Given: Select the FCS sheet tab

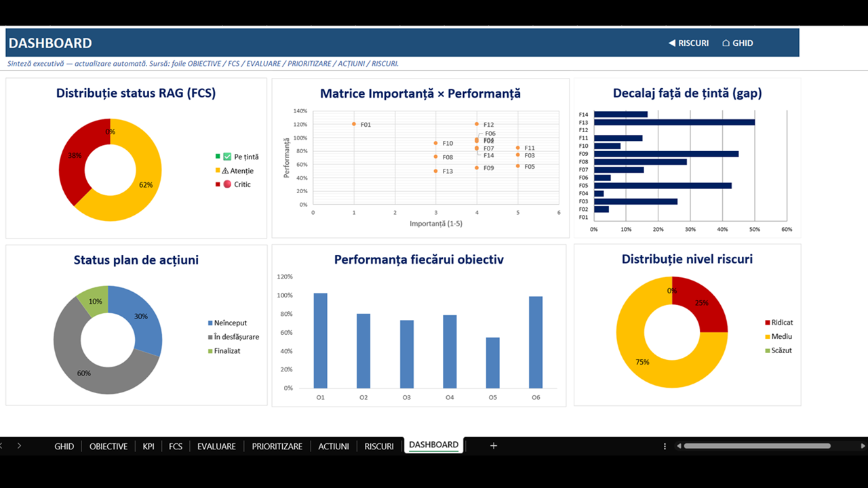Looking at the screenshot, I should [x=176, y=446].
